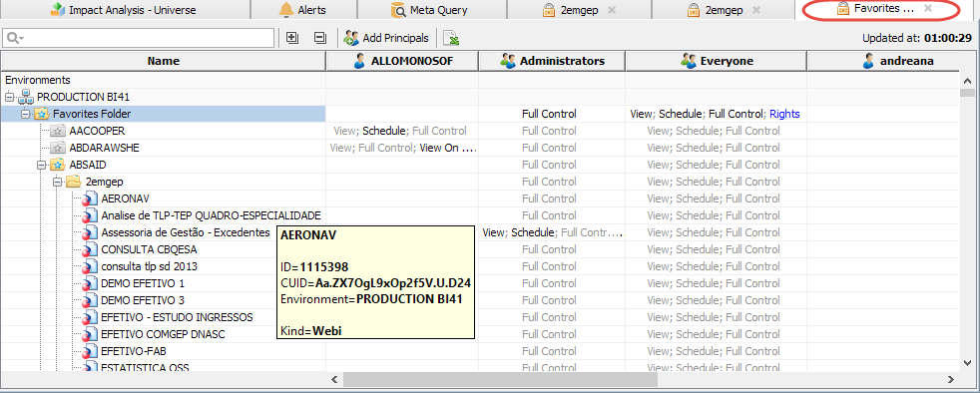Viewport: 980px width, 393px height.
Task: Click the ALLOMONOSOF column header
Action: click(402, 61)
